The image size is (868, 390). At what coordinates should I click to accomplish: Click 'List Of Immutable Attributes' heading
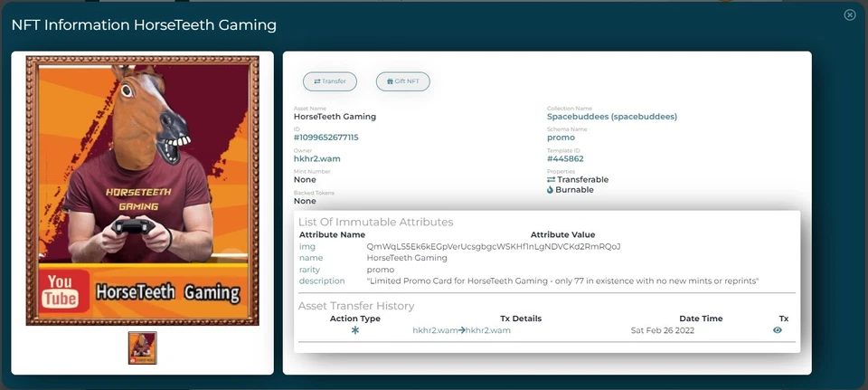tap(376, 222)
